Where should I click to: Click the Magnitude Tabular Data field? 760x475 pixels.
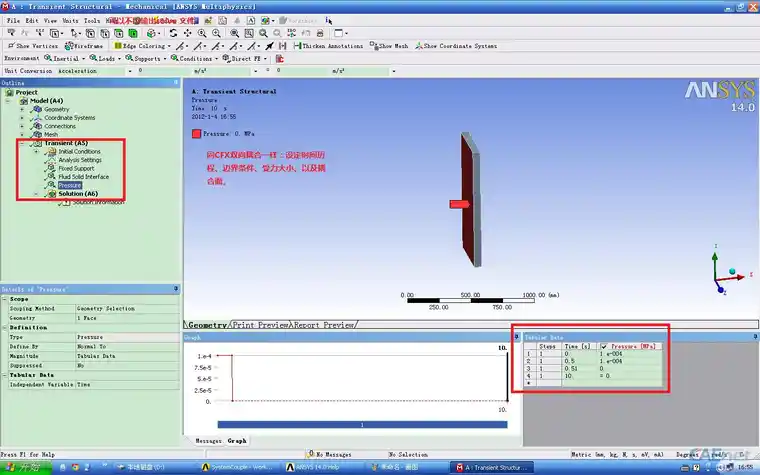(x=127, y=356)
